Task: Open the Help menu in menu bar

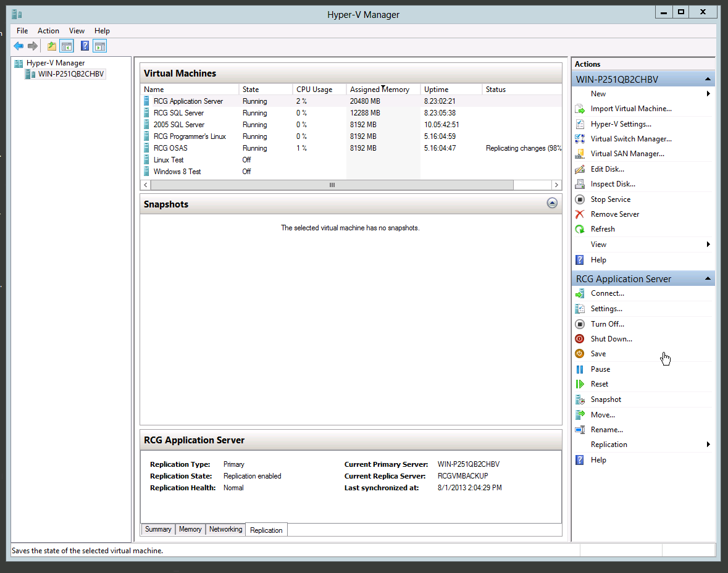Action: point(102,31)
